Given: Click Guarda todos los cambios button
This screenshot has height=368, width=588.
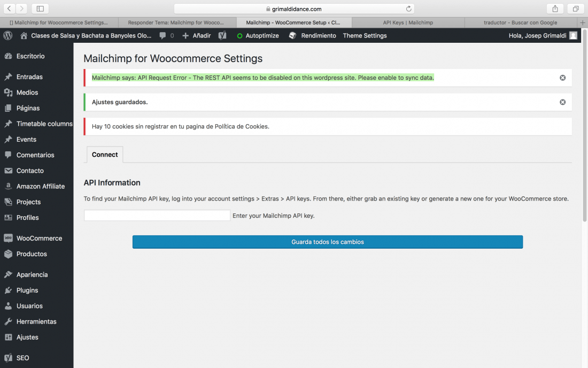Looking at the screenshot, I should tap(327, 242).
